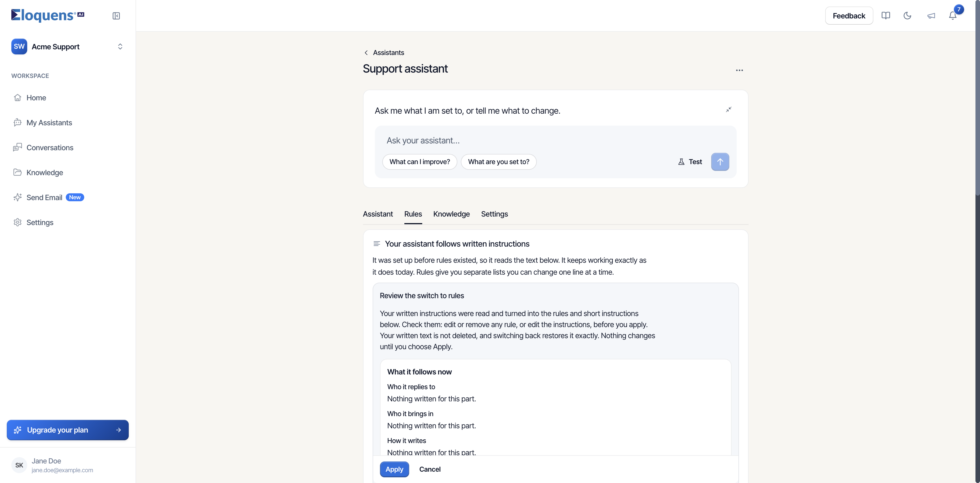Select the Rules tab

click(x=413, y=214)
